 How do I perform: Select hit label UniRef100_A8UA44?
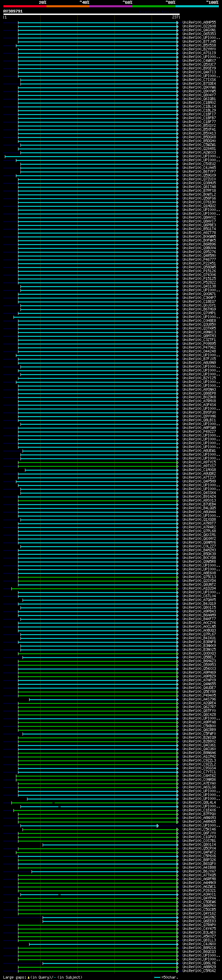pos(199,512)
